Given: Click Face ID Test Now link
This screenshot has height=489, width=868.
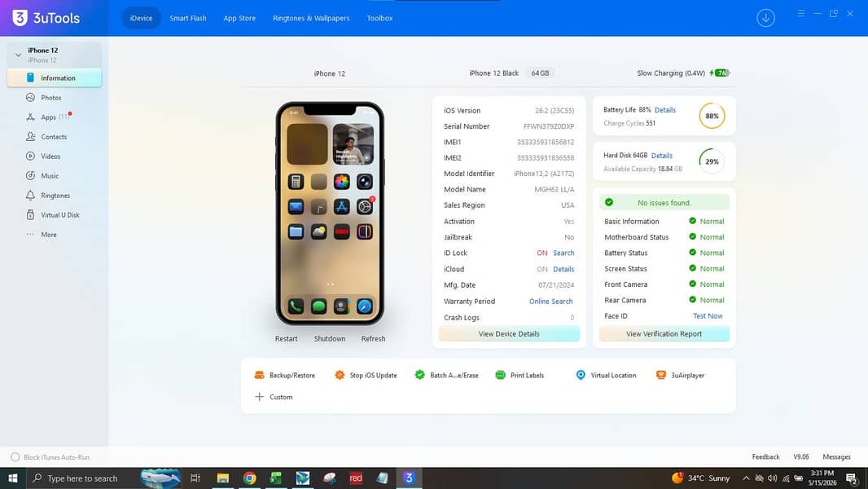Looking at the screenshot, I should pos(708,315).
